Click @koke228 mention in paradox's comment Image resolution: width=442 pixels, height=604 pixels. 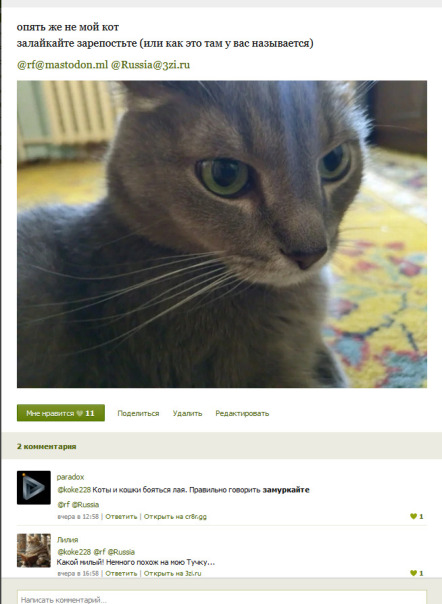pos(74,490)
